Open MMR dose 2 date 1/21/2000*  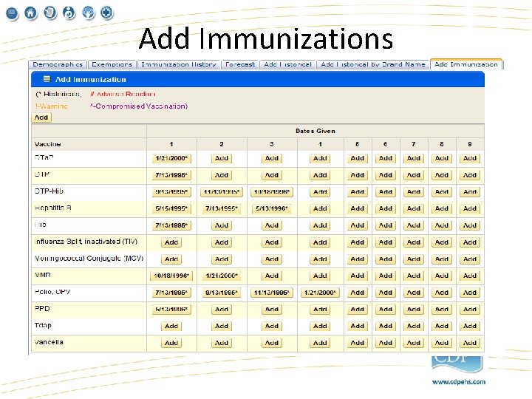pos(222,276)
